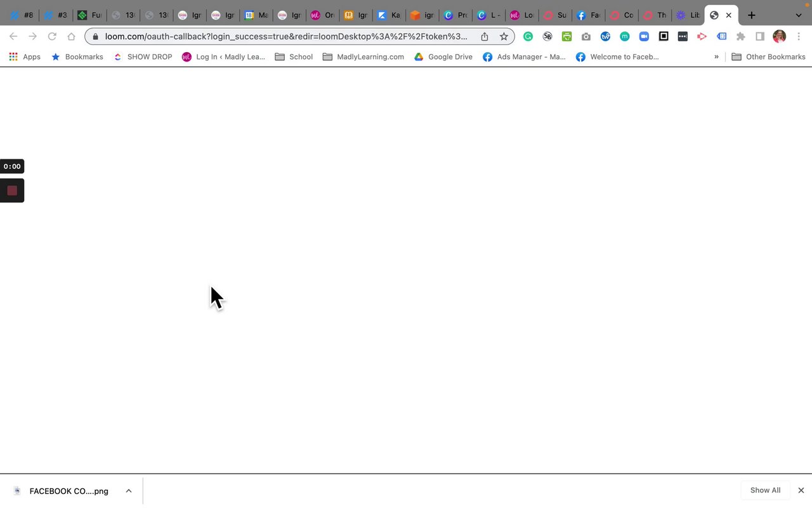Open the Apps bookmark shortcut
Screen dimensions: 812x508
point(25,57)
